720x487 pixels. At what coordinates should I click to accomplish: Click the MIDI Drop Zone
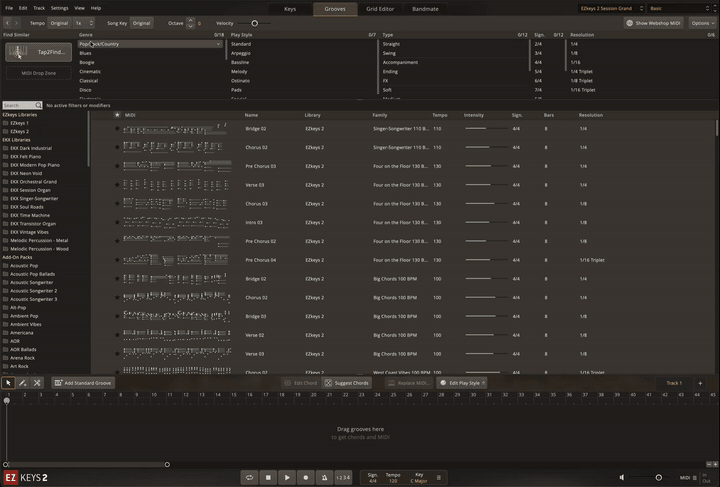pyautogui.click(x=39, y=73)
